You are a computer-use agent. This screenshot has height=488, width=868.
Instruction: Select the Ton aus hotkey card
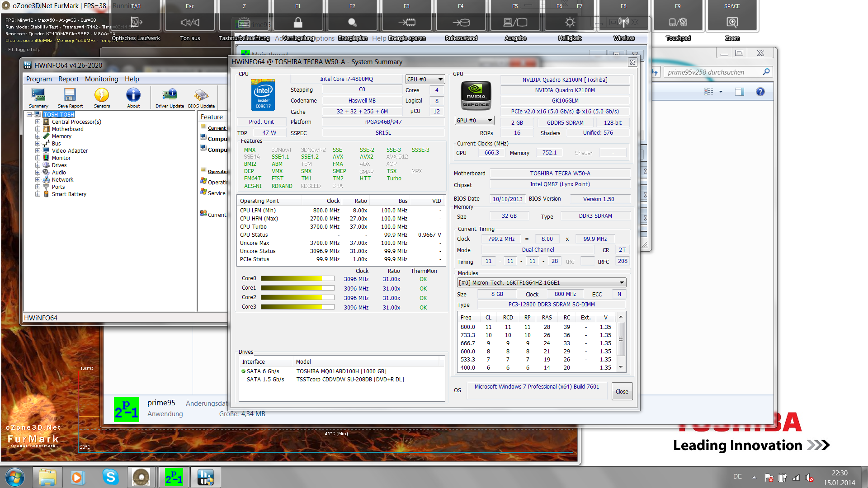coord(190,21)
